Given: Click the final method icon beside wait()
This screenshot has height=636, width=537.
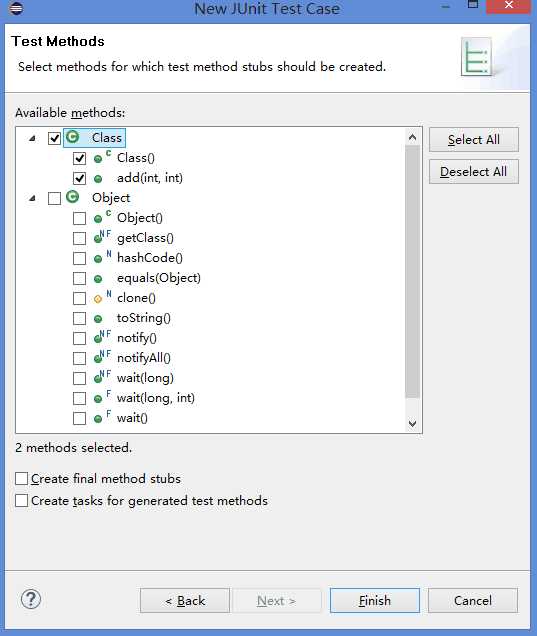Looking at the screenshot, I should click(102, 417).
